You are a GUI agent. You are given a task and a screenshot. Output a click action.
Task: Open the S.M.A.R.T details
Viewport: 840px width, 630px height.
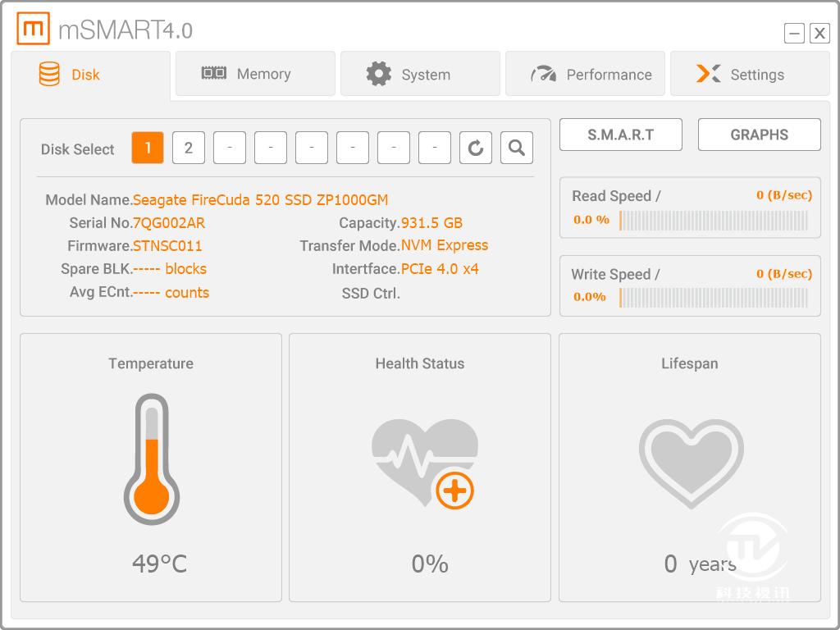point(621,135)
